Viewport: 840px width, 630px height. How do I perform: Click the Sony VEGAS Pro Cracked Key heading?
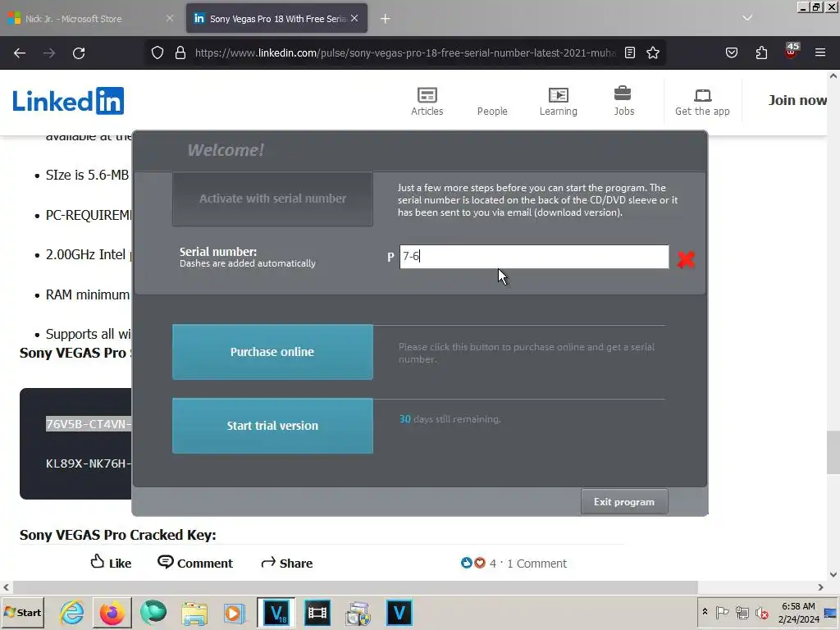[x=118, y=535]
